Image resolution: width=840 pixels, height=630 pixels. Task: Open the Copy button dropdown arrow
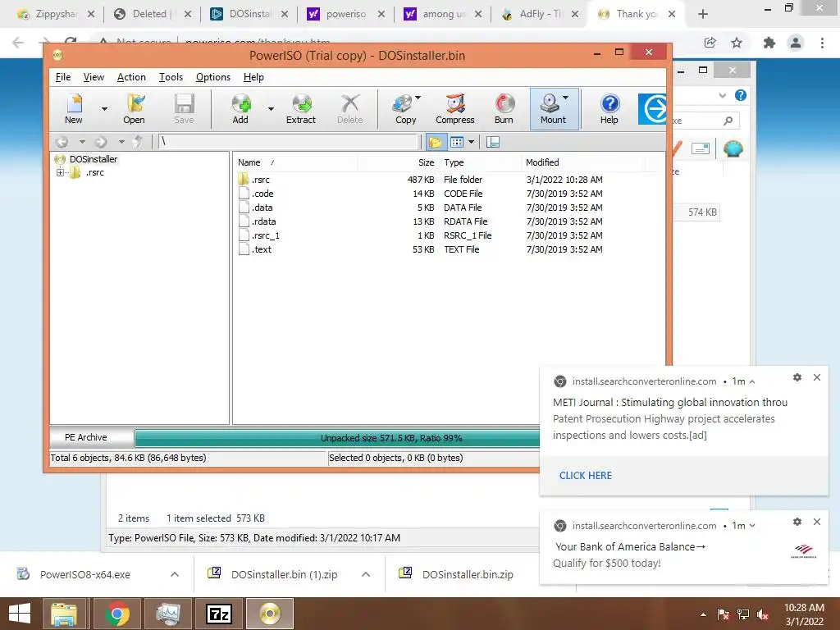tap(418, 98)
